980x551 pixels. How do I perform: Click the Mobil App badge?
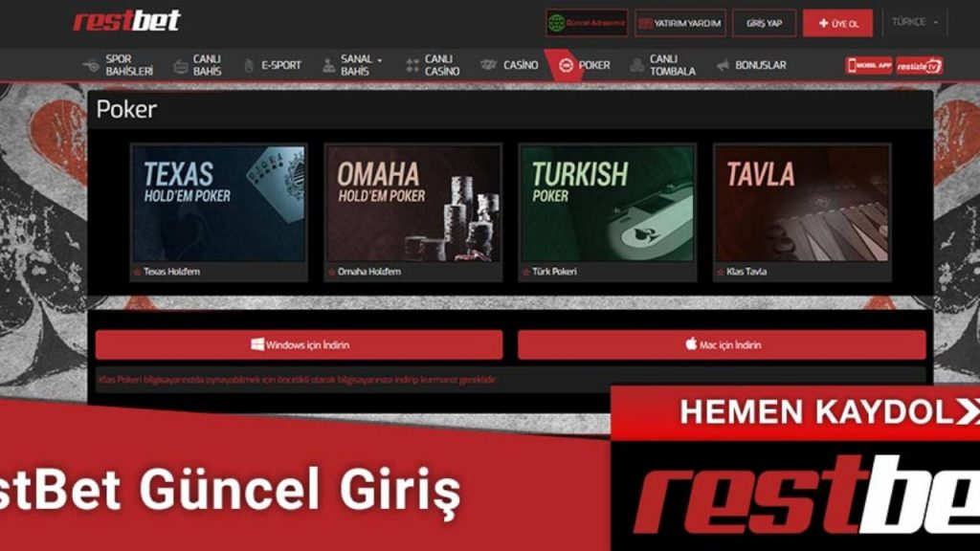pos(869,66)
